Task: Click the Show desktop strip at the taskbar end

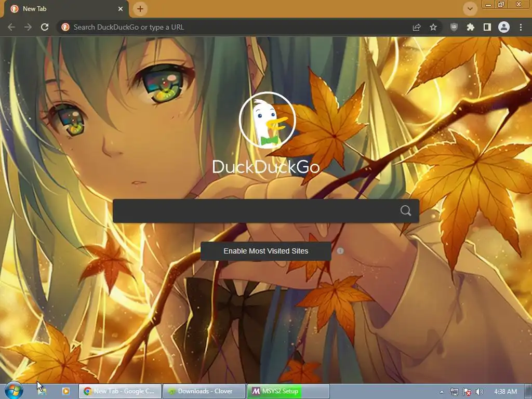Action: click(x=528, y=391)
